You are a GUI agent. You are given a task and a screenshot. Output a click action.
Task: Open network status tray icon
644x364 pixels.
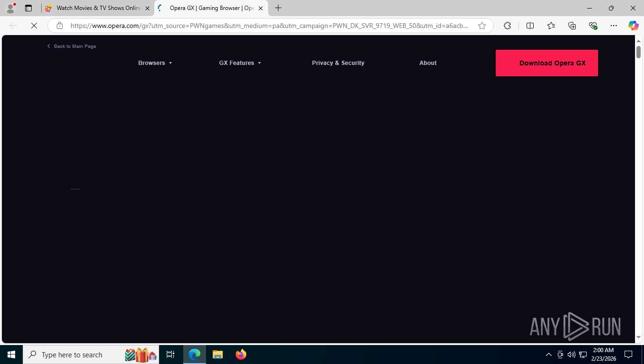pos(583,355)
